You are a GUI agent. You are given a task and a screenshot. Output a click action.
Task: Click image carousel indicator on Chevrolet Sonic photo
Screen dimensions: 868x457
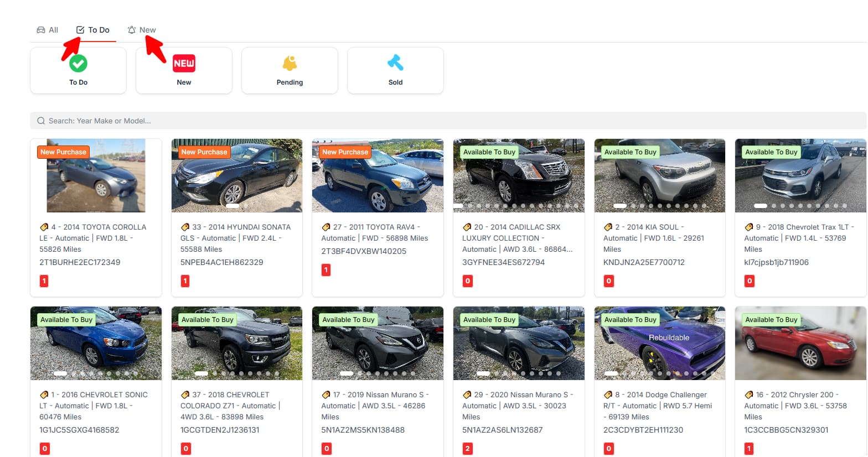(x=60, y=373)
